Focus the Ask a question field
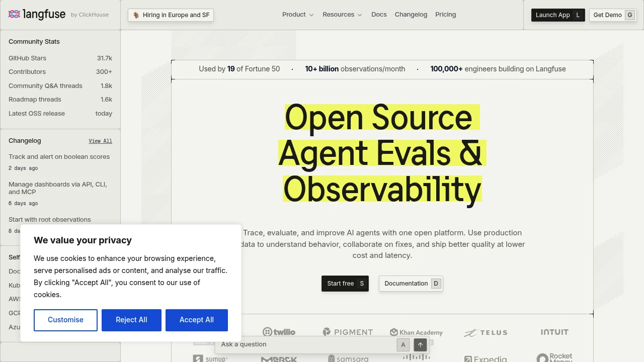The image size is (644, 362). [x=307, y=345]
